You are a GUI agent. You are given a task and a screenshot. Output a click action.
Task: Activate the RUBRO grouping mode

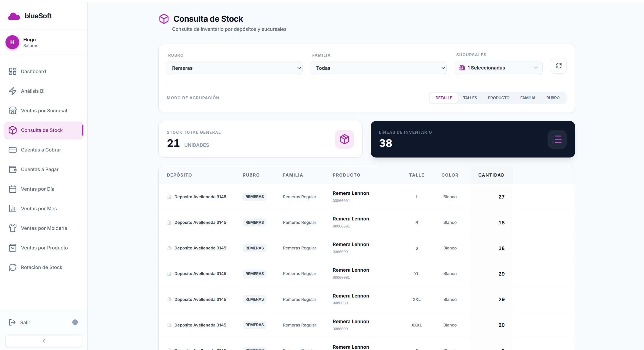(x=553, y=98)
